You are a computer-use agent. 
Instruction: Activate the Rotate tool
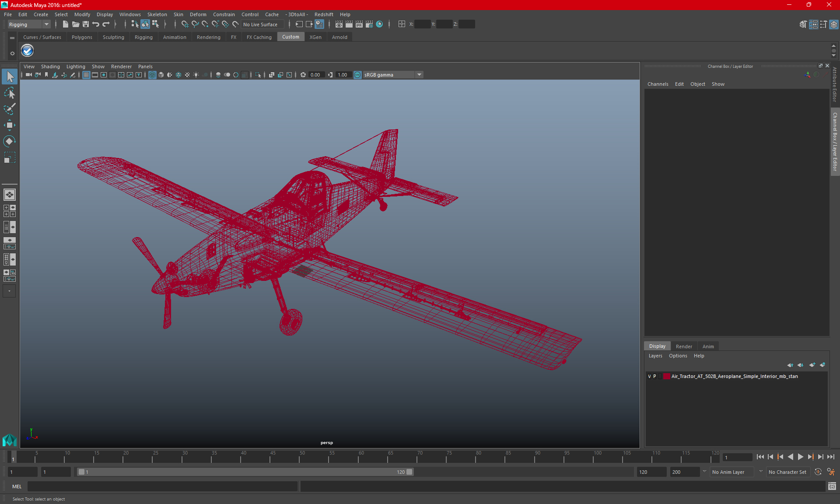click(x=10, y=141)
